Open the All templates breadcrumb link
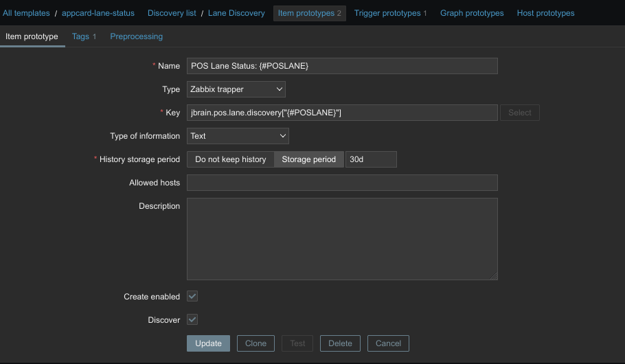This screenshot has height=364, width=625. pos(26,13)
